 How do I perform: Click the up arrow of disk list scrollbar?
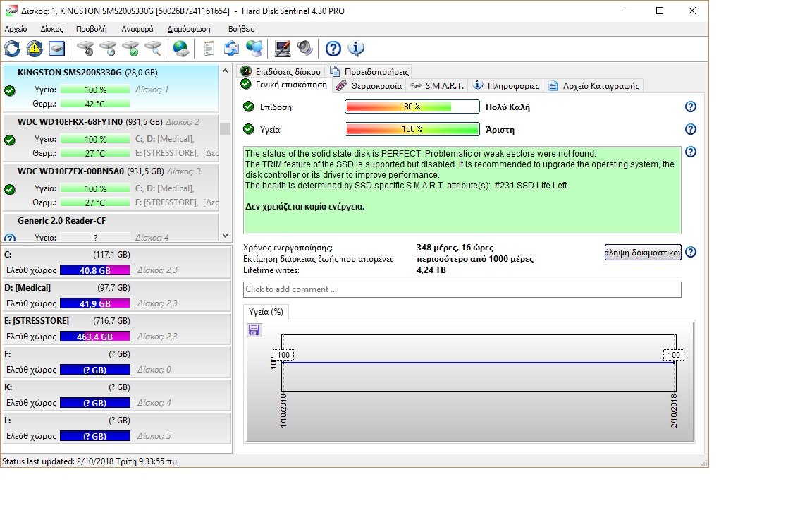pyautogui.click(x=225, y=71)
